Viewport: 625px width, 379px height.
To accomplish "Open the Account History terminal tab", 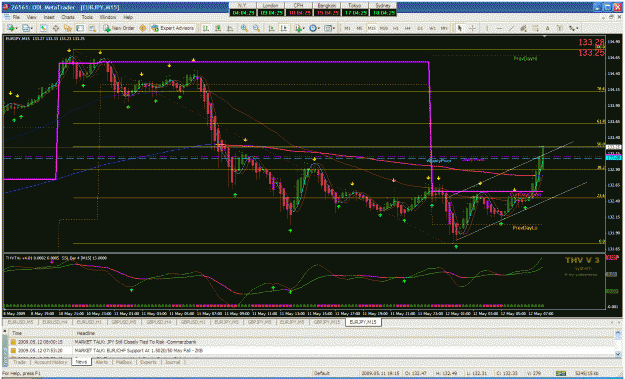I will 50,362.
